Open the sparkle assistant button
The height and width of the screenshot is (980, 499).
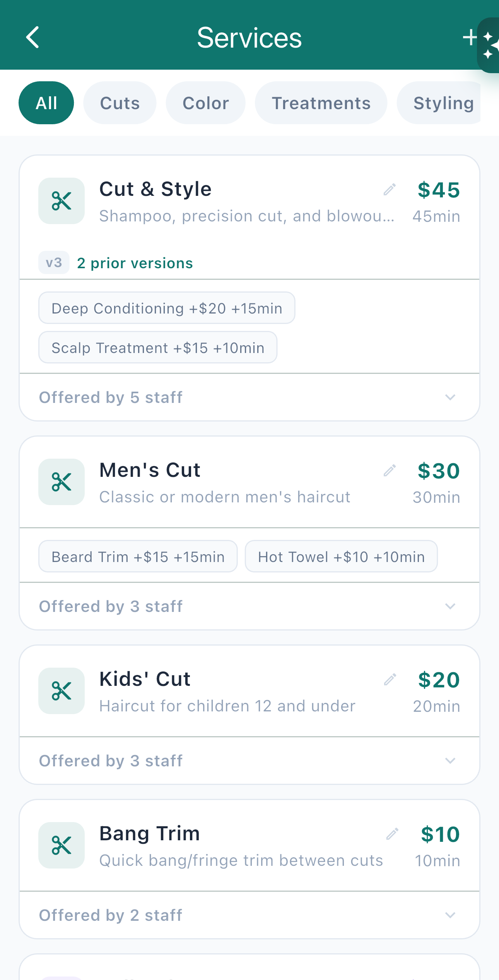(489, 45)
